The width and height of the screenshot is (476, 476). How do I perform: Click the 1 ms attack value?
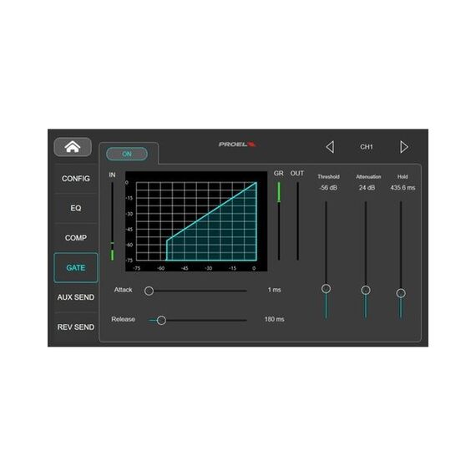point(274,290)
